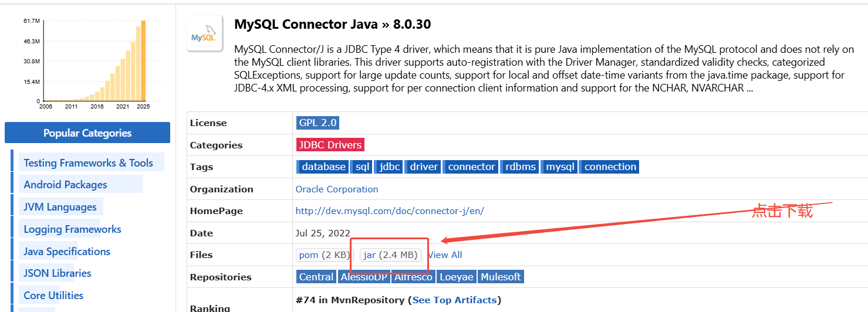
Task: Open the GPL 2.0 license badge
Action: [x=318, y=123]
